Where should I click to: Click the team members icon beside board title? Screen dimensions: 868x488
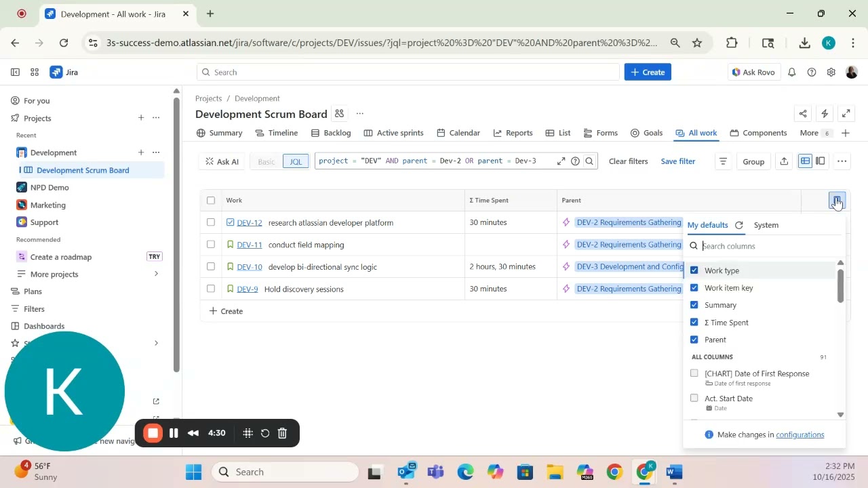340,114
